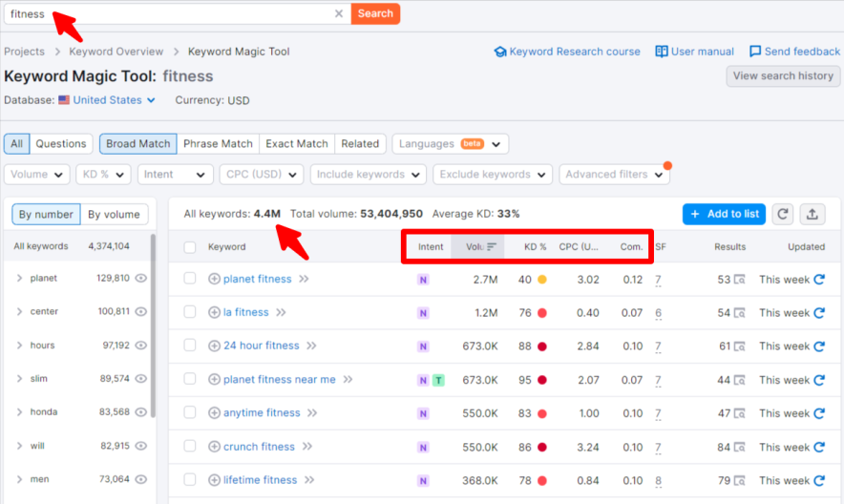Open Exclude keywords dropdown
Viewport: 844px width, 504px height.
click(x=493, y=175)
